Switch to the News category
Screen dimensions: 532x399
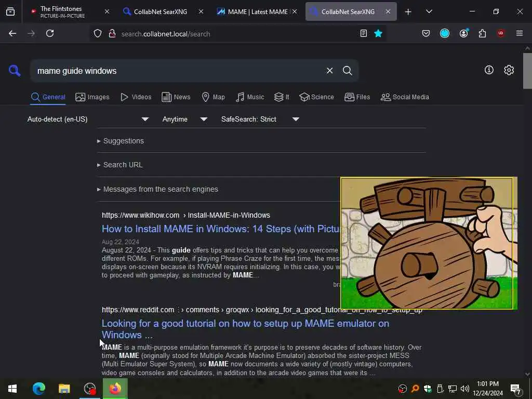click(x=176, y=97)
